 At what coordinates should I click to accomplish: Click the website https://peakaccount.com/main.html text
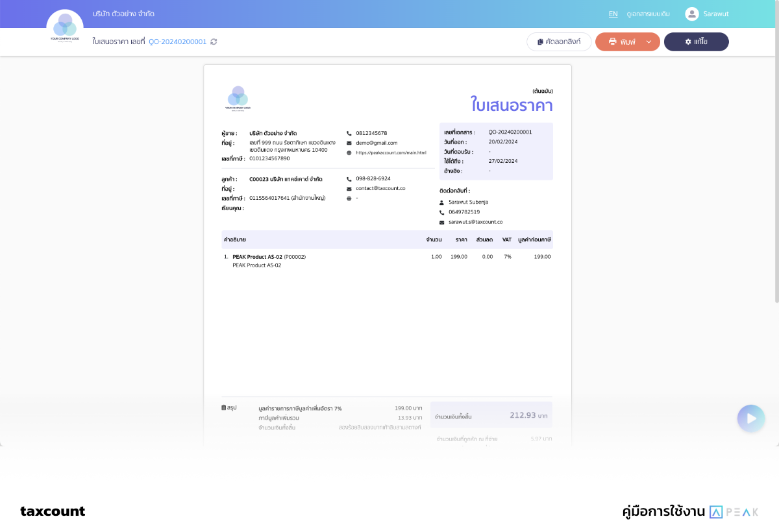point(391,153)
